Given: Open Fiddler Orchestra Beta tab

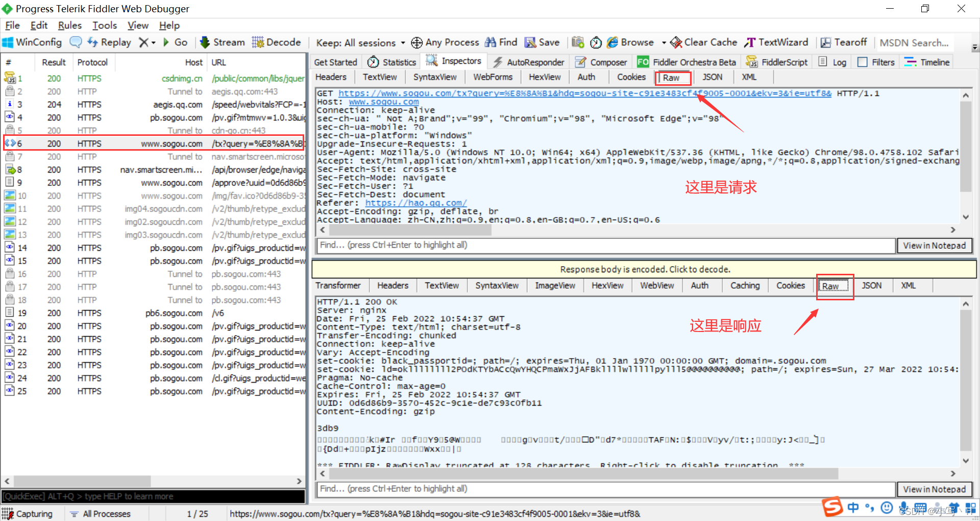Looking at the screenshot, I should [687, 62].
